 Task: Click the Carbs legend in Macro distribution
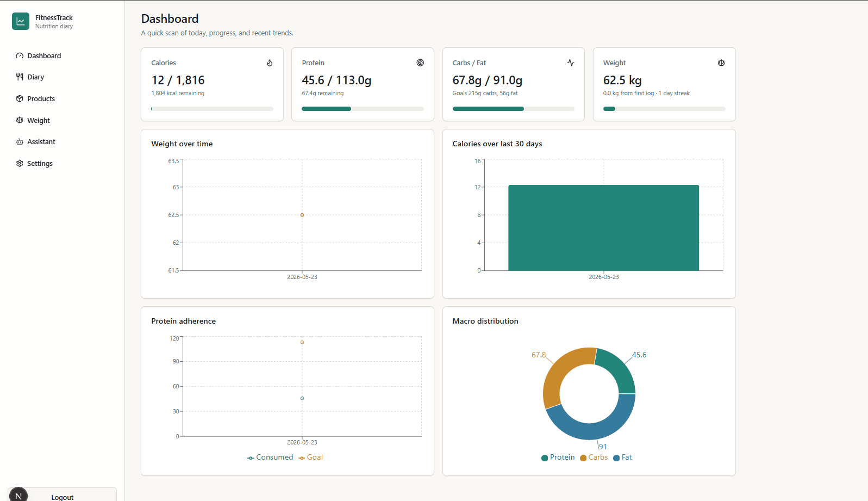[x=594, y=457]
